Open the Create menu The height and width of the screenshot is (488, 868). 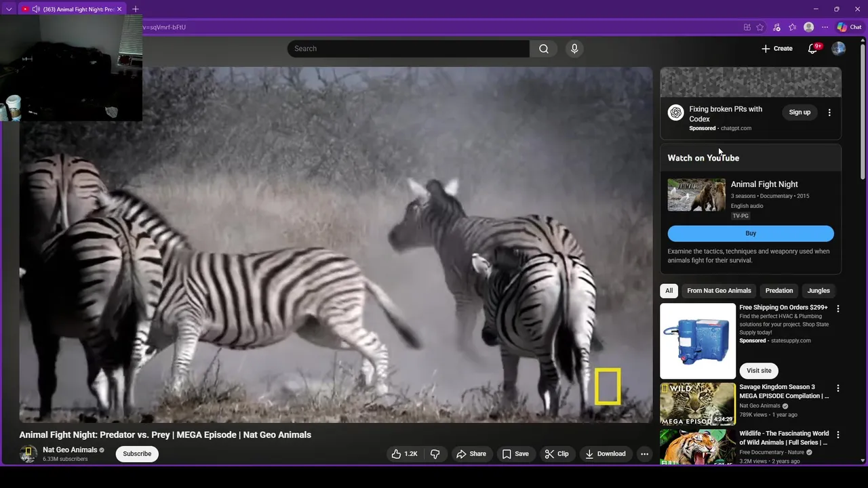coord(776,49)
